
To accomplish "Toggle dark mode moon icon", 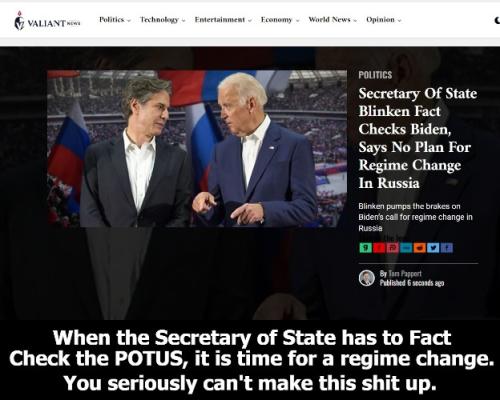I will [x=497, y=20].
